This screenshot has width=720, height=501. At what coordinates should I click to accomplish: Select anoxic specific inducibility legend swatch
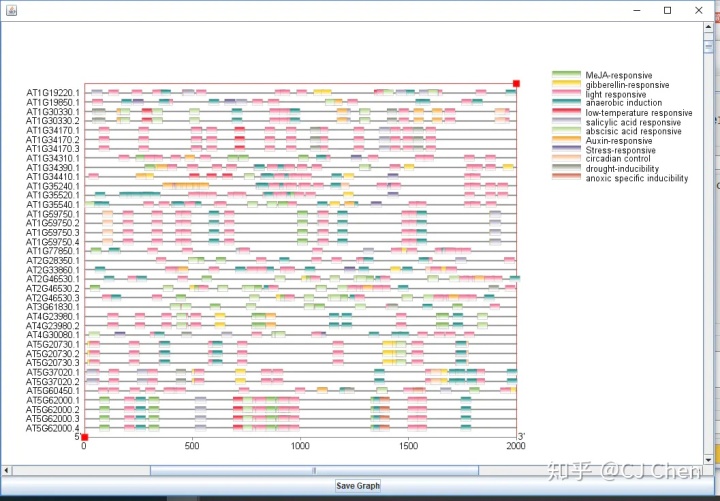pyautogui.click(x=566, y=178)
